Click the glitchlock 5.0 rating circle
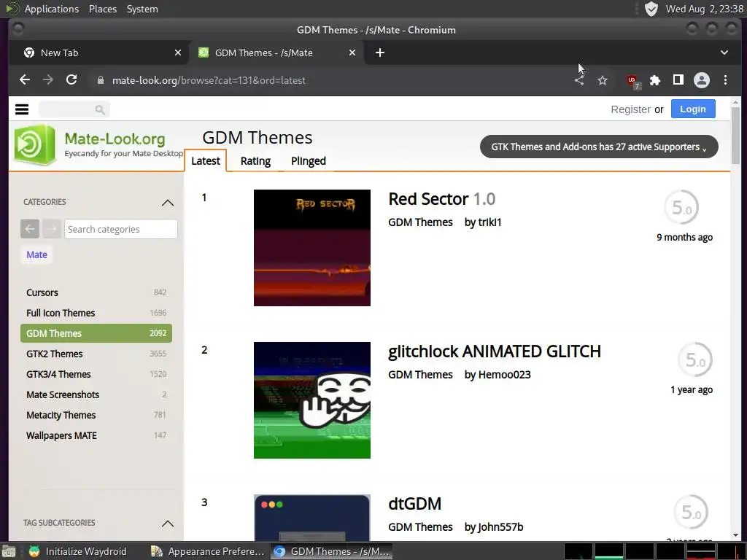Viewport: 747px width, 560px height. click(695, 359)
